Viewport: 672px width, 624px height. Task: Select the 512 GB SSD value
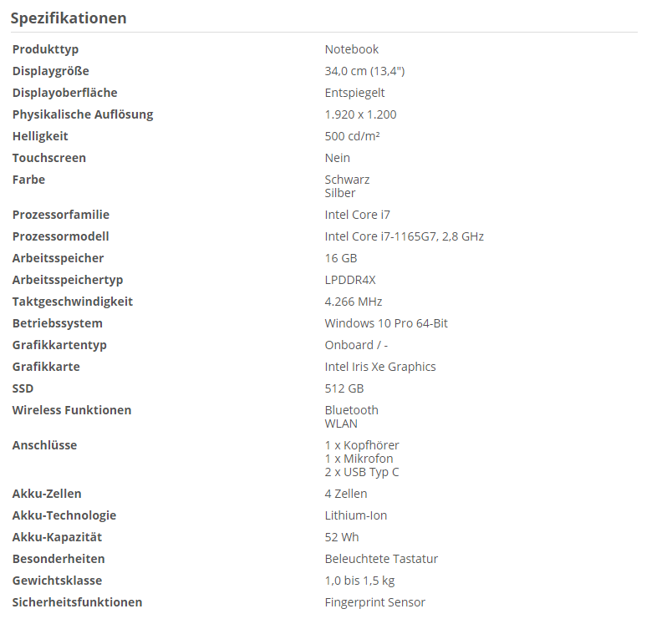click(x=344, y=388)
